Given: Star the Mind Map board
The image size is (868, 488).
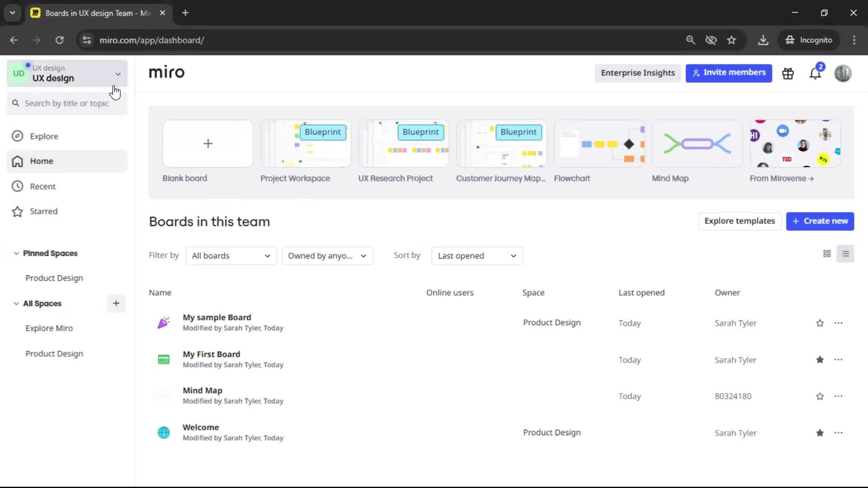Looking at the screenshot, I should coord(820,396).
